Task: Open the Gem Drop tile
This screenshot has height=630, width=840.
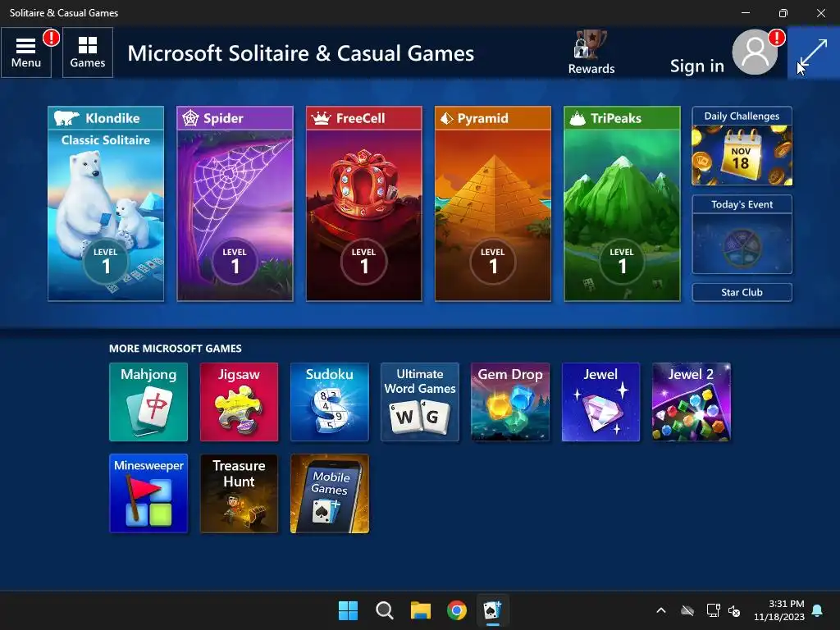Action: tap(510, 402)
